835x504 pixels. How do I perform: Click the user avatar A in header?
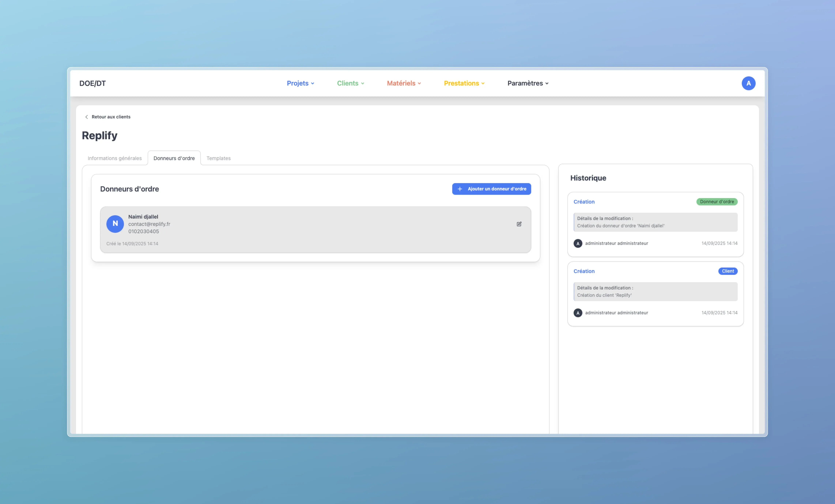point(748,83)
